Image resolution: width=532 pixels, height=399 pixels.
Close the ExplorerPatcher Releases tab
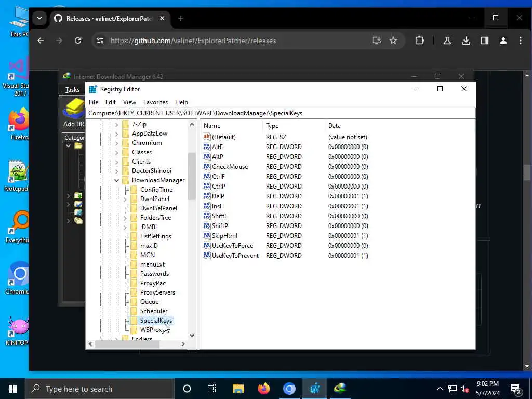point(162,18)
